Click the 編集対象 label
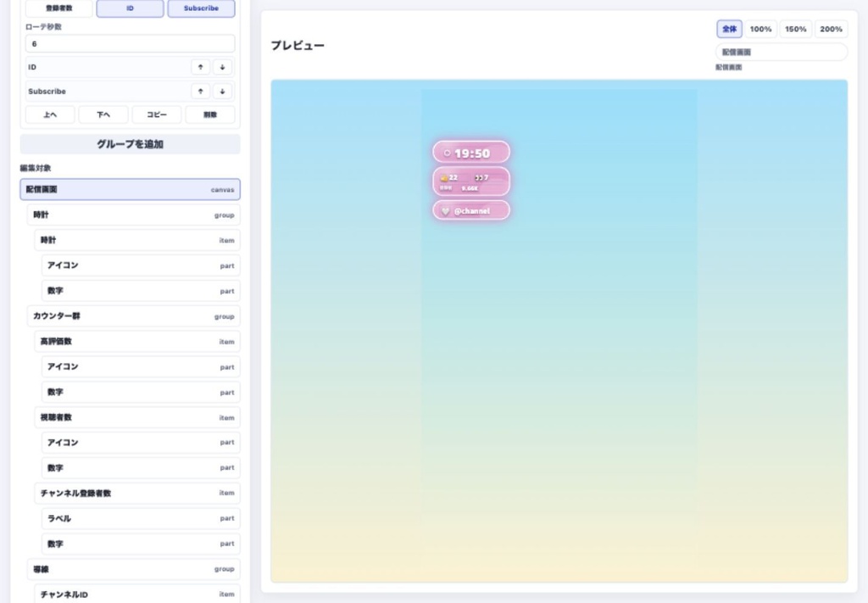The height and width of the screenshot is (603, 868). (36, 168)
